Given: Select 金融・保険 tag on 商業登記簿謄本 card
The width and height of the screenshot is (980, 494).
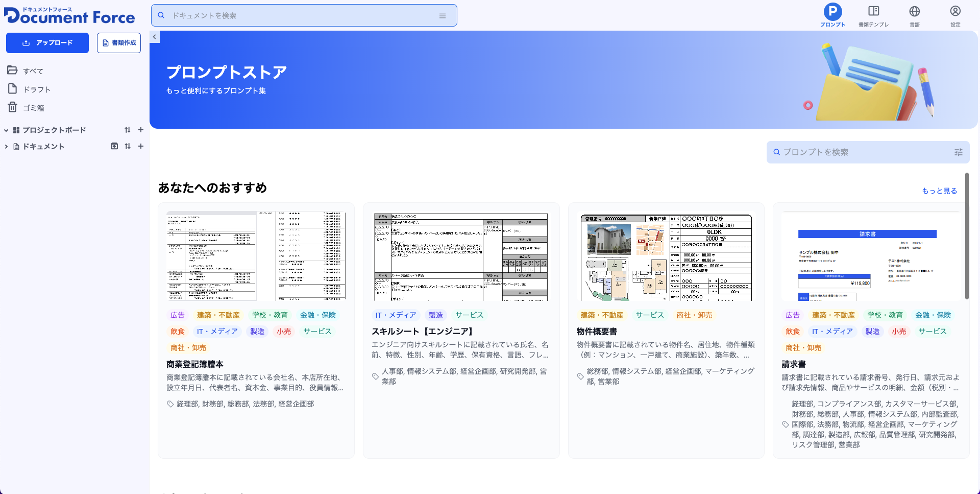Looking at the screenshot, I should [318, 315].
